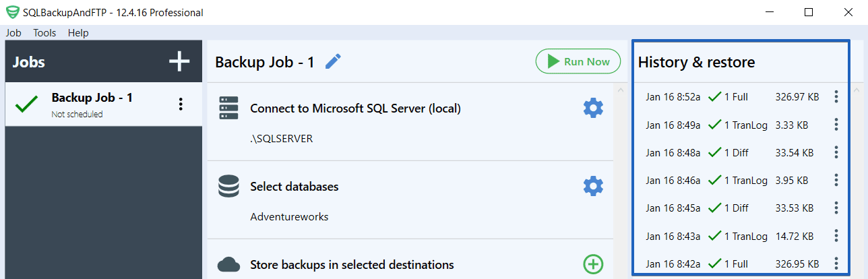Click green checkmark status of Backup Job - 1

click(x=26, y=104)
